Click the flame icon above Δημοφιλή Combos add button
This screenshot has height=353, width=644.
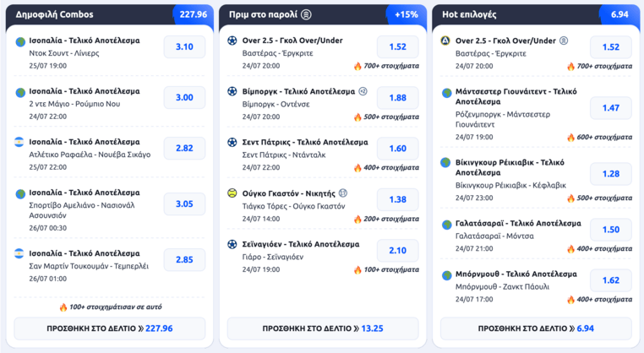(63, 307)
